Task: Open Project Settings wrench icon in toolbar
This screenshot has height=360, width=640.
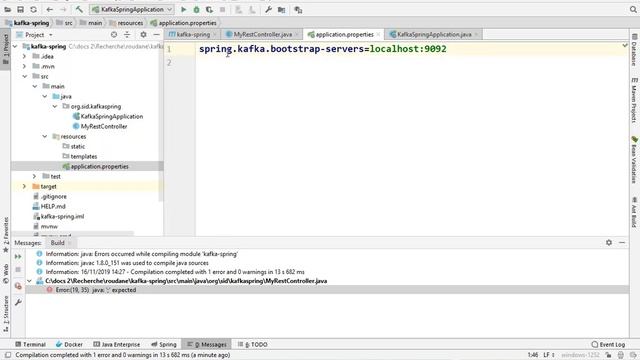Action: point(268,9)
